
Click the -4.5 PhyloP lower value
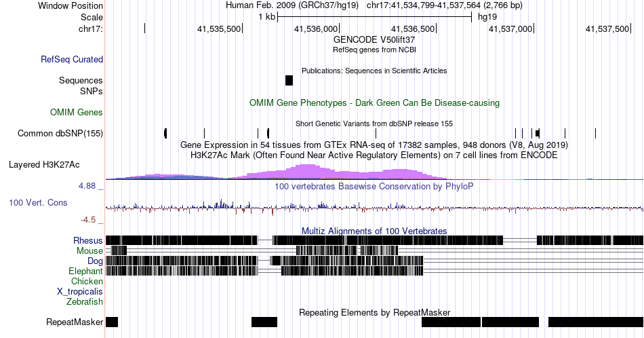(x=88, y=220)
